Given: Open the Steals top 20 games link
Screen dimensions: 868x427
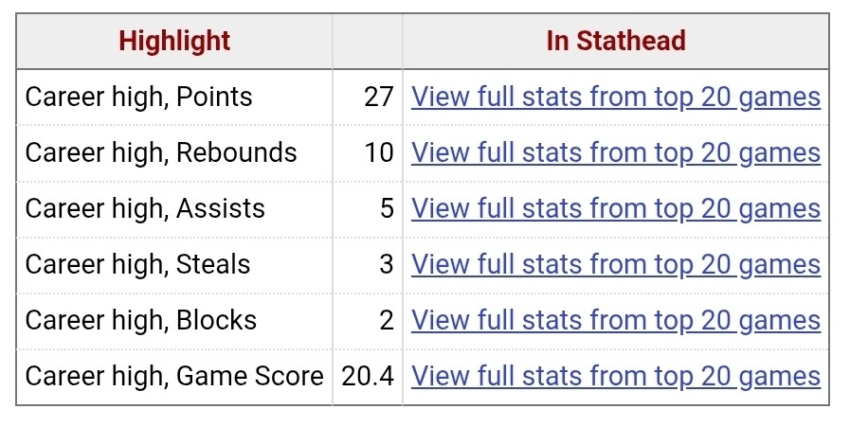Looking at the screenshot, I should click(x=615, y=264).
